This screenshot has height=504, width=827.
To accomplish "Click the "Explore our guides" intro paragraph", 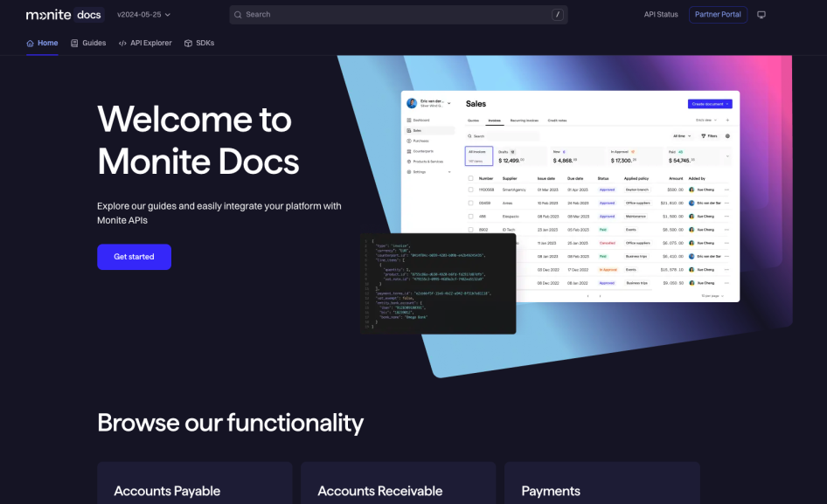I will [x=219, y=213].
